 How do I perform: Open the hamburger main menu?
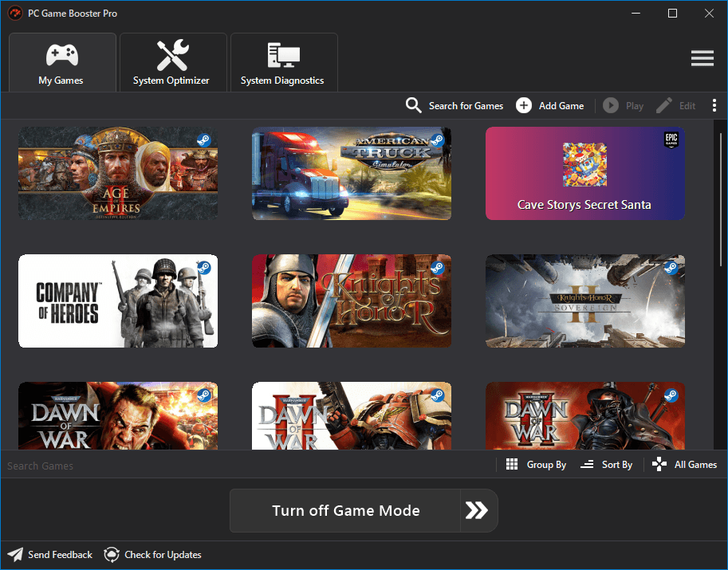click(x=702, y=58)
